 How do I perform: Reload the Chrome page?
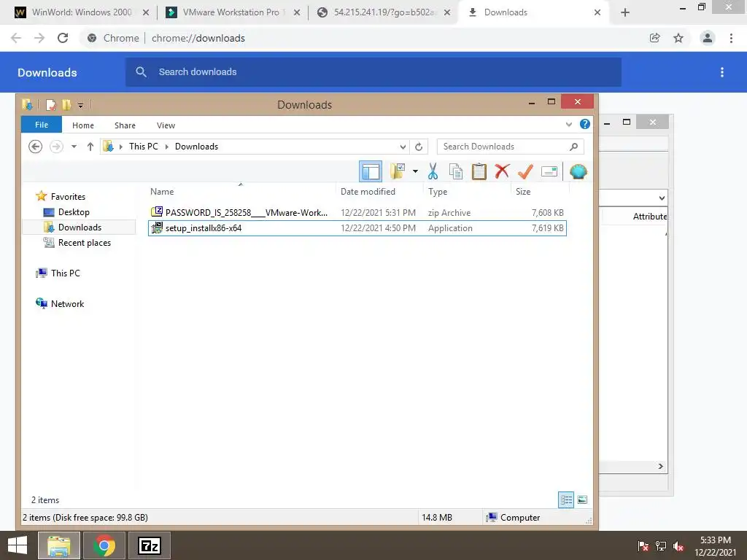(x=63, y=38)
